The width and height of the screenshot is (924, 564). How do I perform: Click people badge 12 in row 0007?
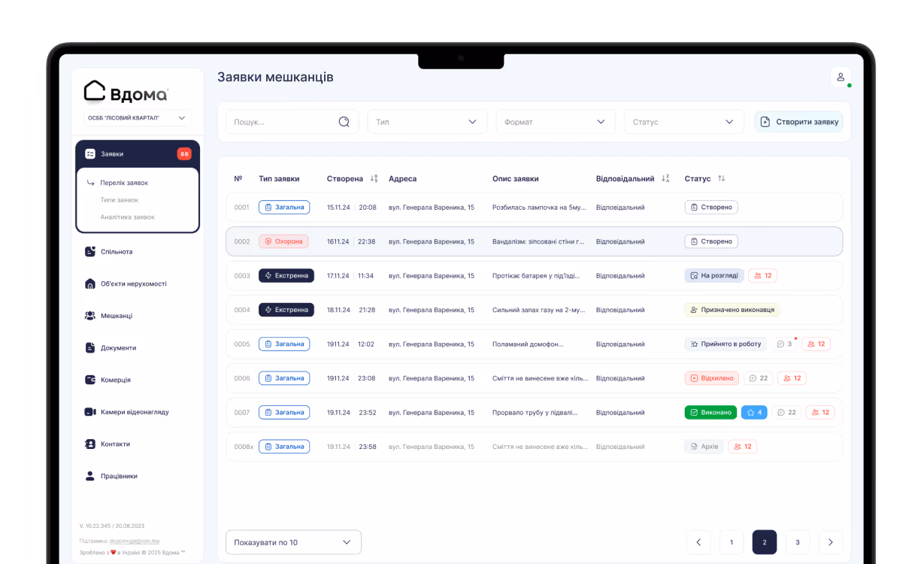[x=820, y=412]
